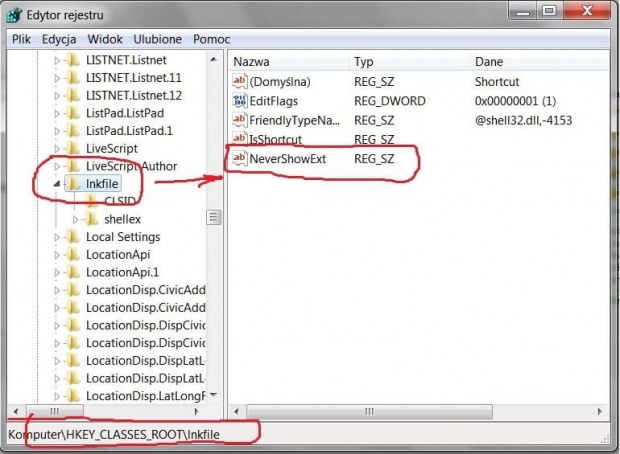Click the CLSID subfolder icon
This screenshot has width=620, height=454.
tap(91, 201)
